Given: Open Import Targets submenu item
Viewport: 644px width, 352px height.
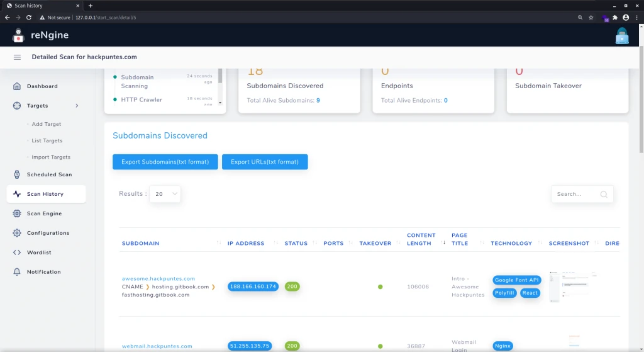Looking at the screenshot, I should 50,157.
